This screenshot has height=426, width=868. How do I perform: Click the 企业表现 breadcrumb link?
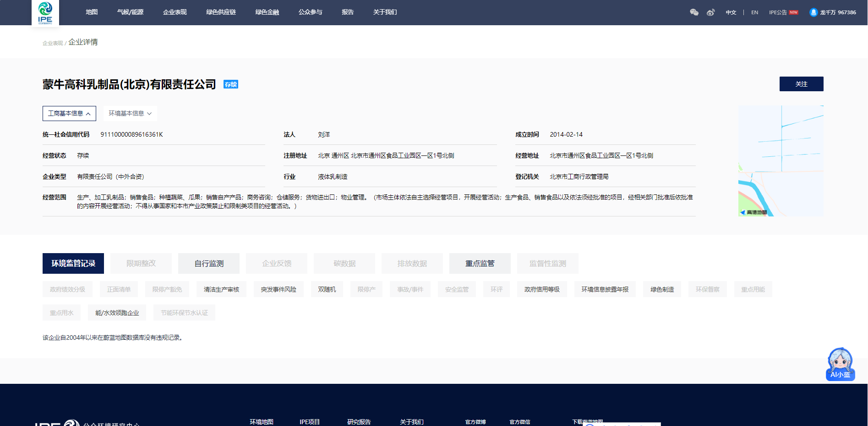pyautogui.click(x=53, y=43)
